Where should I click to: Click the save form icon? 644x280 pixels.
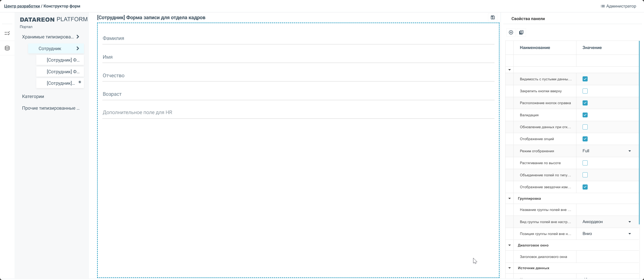click(493, 17)
